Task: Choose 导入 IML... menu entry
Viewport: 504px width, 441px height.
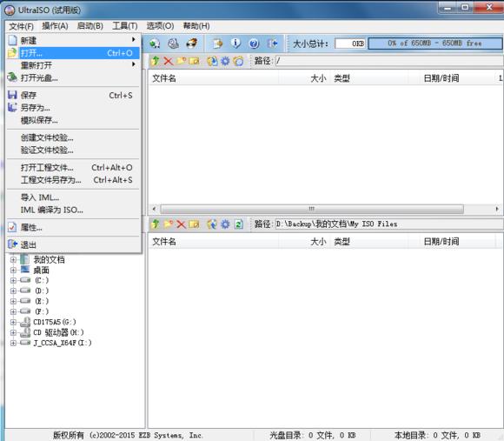Action: click(x=73, y=197)
